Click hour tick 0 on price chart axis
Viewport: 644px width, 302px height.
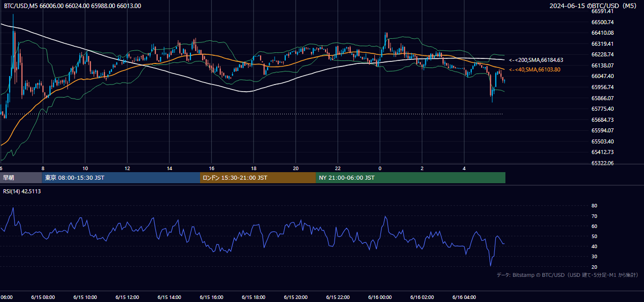click(380, 168)
